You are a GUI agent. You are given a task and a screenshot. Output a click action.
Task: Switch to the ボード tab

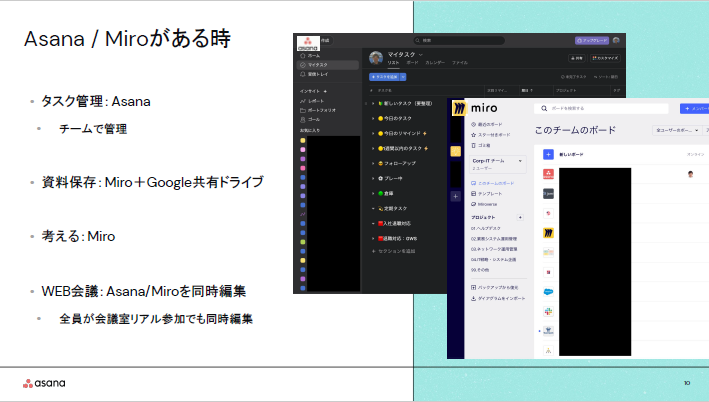pos(412,63)
